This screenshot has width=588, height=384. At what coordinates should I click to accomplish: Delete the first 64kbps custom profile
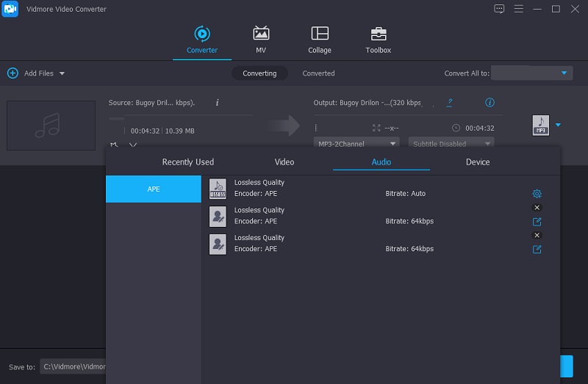point(537,208)
